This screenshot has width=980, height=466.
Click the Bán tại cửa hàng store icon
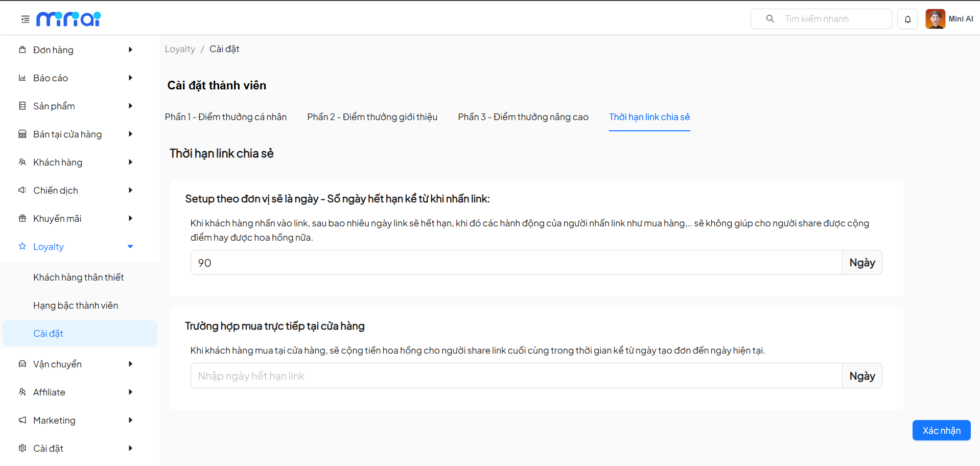click(x=22, y=134)
